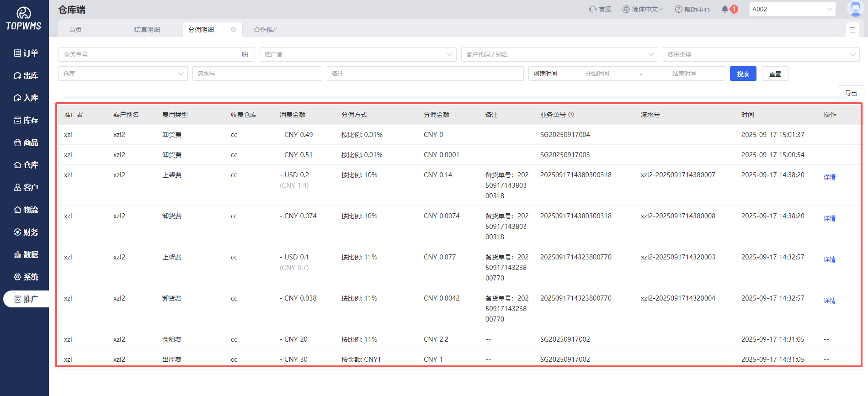Click the user avatar icon
Image resolution: width=868 pixels, height=396 pixels.
pyautogui.click(x=854, y=9)
